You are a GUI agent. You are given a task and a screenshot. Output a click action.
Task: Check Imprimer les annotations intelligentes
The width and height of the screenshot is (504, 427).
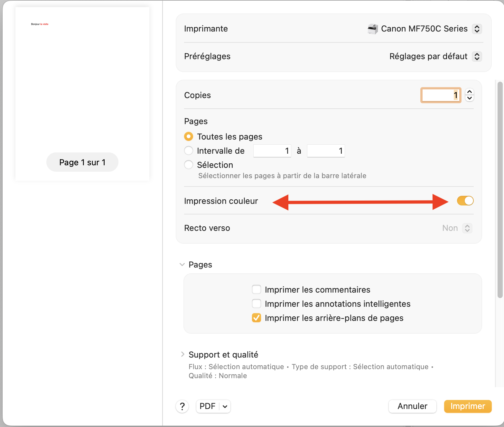click(257, 304)
